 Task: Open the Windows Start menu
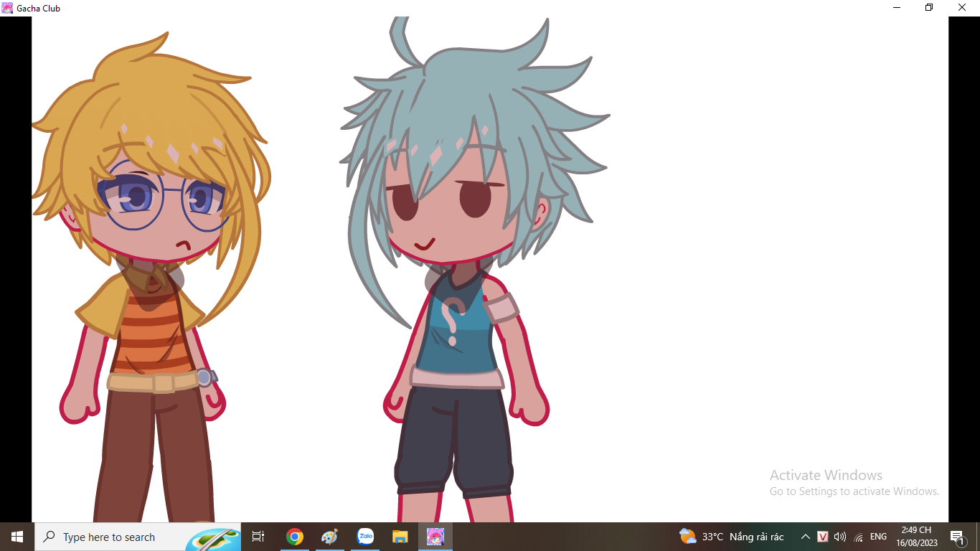(x=17, y=537)
